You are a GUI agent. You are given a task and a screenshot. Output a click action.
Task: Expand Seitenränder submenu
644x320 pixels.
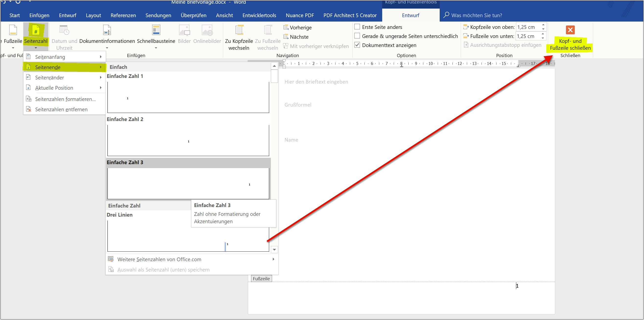(x=101, y=77)
